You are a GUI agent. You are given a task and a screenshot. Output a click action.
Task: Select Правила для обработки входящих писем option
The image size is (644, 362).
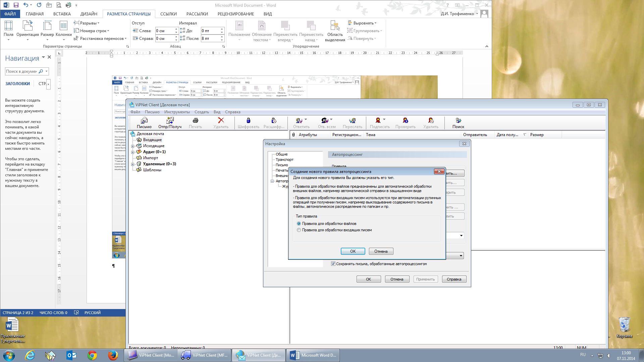pyautogui.click(x=299, y=230)
